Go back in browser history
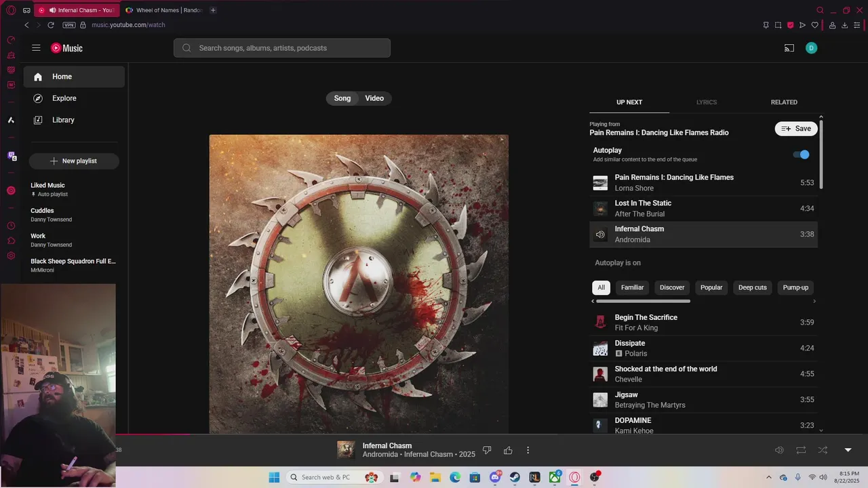The image size is (868, 488). (x=26, y=25)
